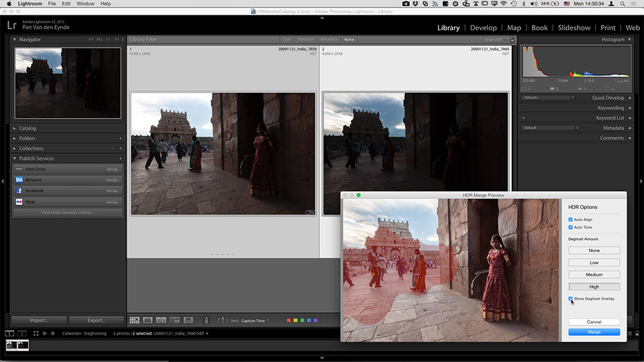Click the Import button
The image size is (644, 362).
(x=39, y=320)
